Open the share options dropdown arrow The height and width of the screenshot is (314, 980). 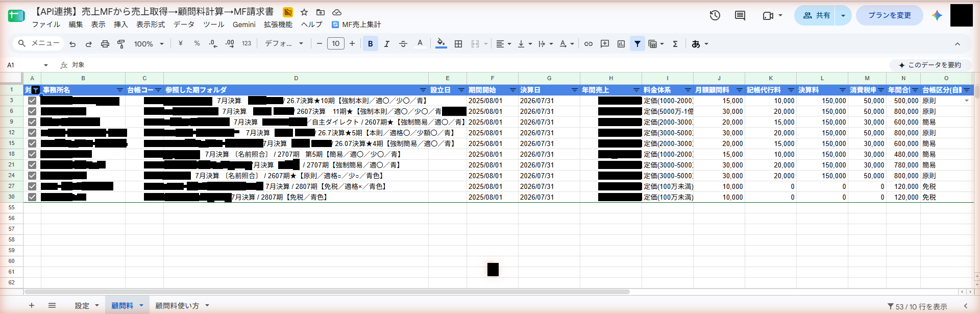tap(843, 15)
